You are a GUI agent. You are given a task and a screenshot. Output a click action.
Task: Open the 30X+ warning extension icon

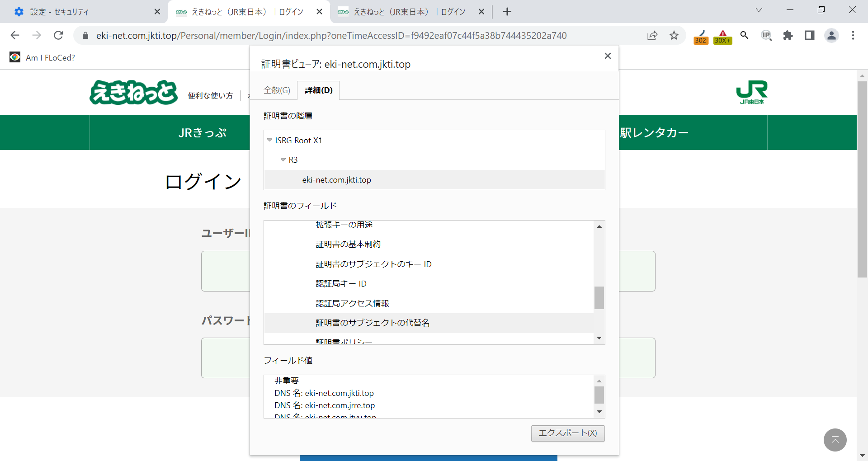point(722,37)
